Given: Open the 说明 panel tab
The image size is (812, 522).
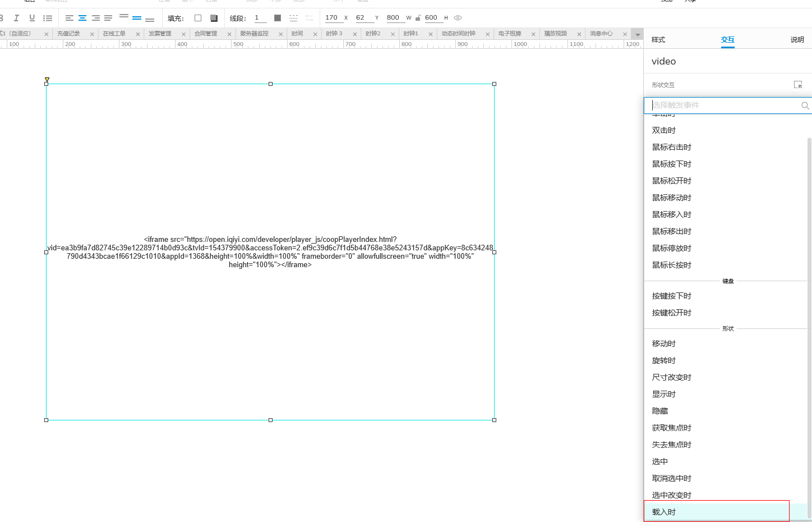Looking at the screenshot, I should click(797, 40).
